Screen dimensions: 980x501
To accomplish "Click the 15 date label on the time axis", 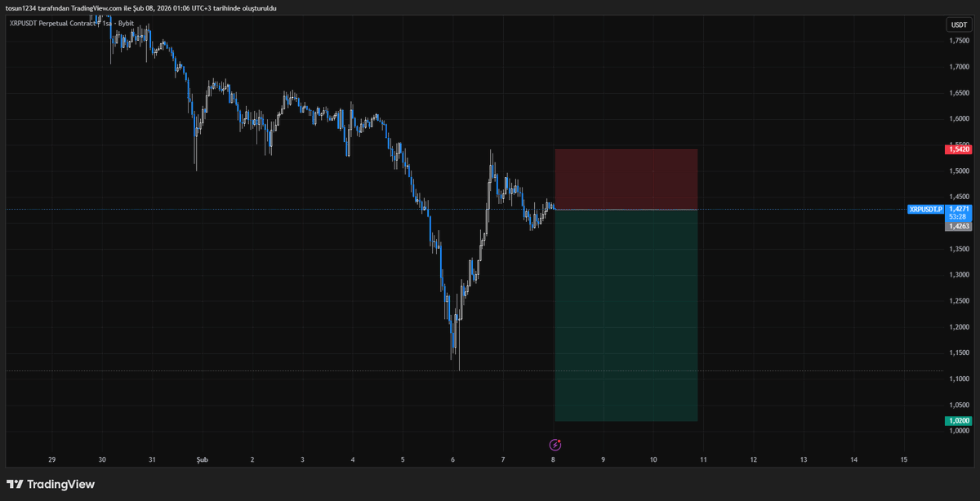I will [903, 460].
